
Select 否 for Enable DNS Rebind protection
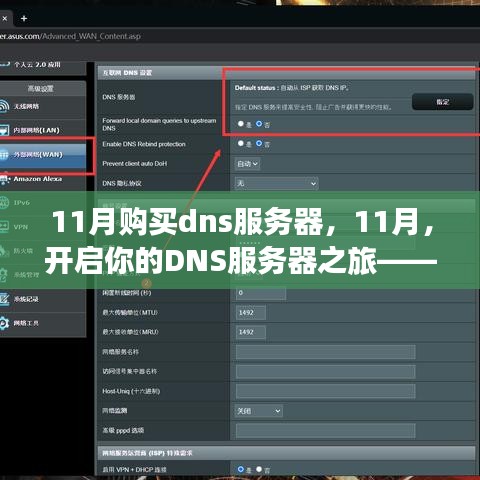coord(259,143)
